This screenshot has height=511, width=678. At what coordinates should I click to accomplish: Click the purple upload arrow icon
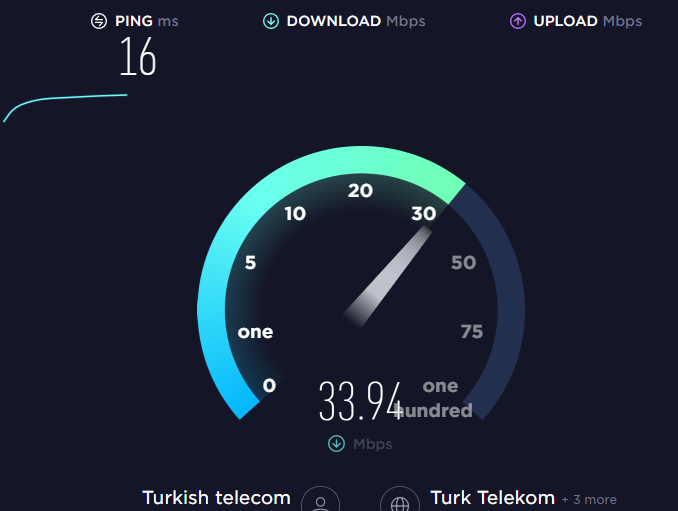coord(518,21)
